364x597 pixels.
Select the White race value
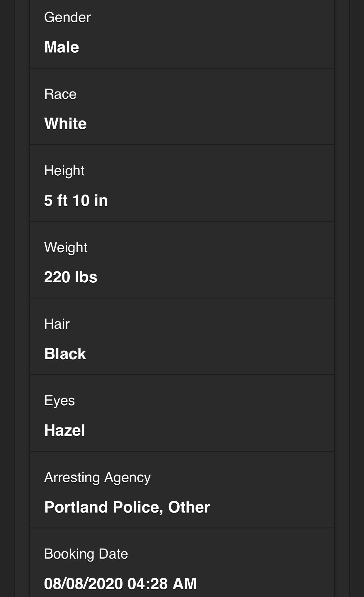[x=65, y=123]
